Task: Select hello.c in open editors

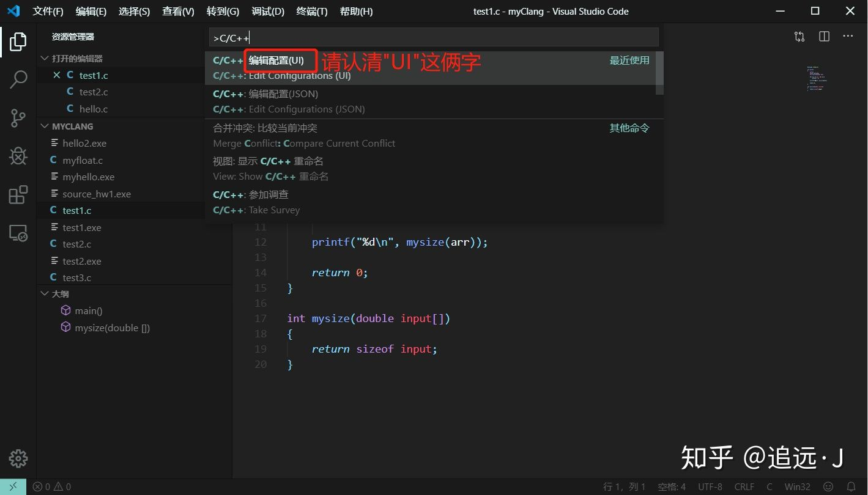Action: point(94,109)
